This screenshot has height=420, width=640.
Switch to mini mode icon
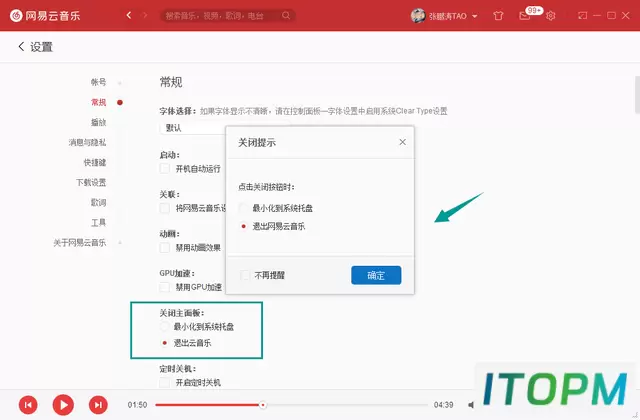click(x=582, y=16)
